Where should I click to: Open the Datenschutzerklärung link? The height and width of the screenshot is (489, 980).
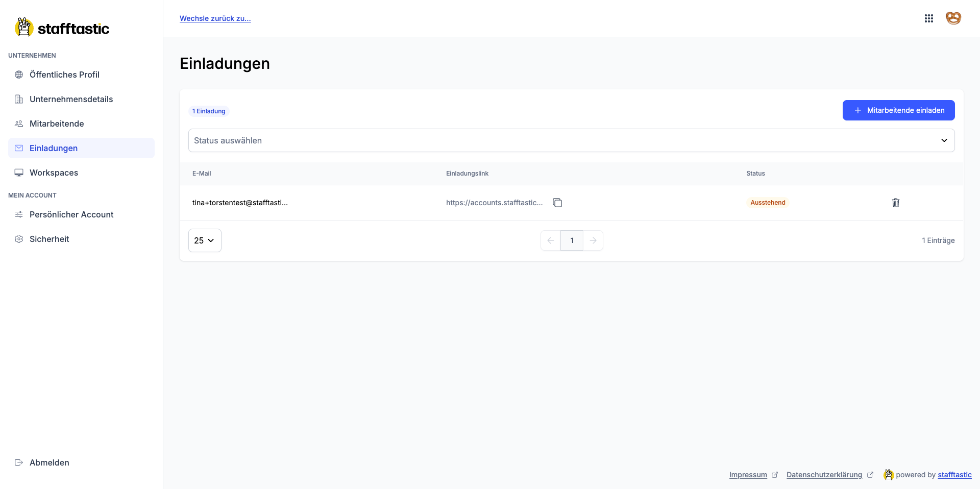(x=824, y=475)
